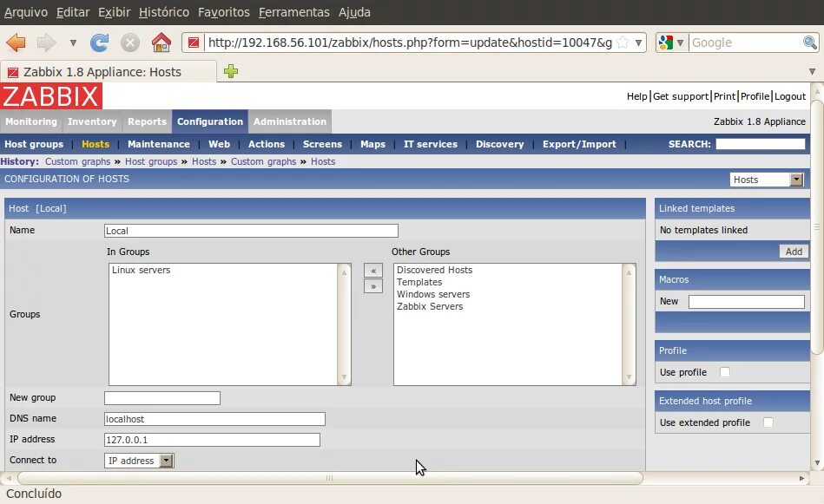Open the list all tabs dropdown
Screen dimensions: 824x504
812,71
